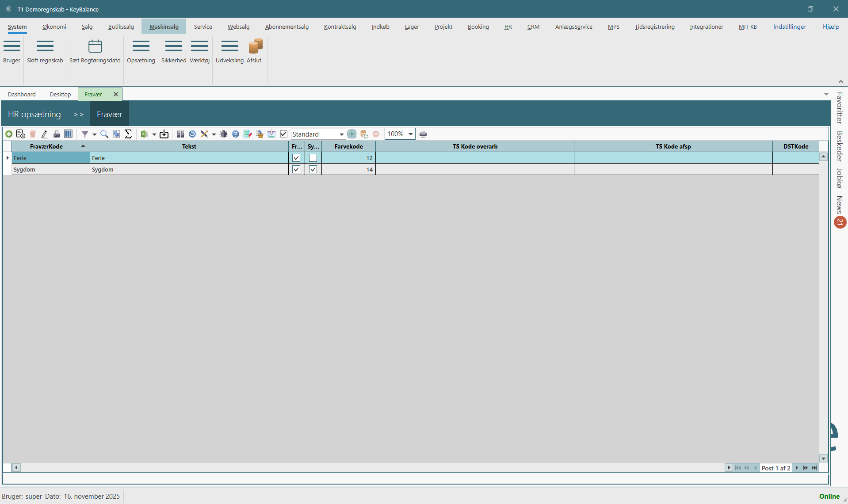Open the 100% zoom dropdown
Screen dimensions: 848x504
(x=410, y=134)
